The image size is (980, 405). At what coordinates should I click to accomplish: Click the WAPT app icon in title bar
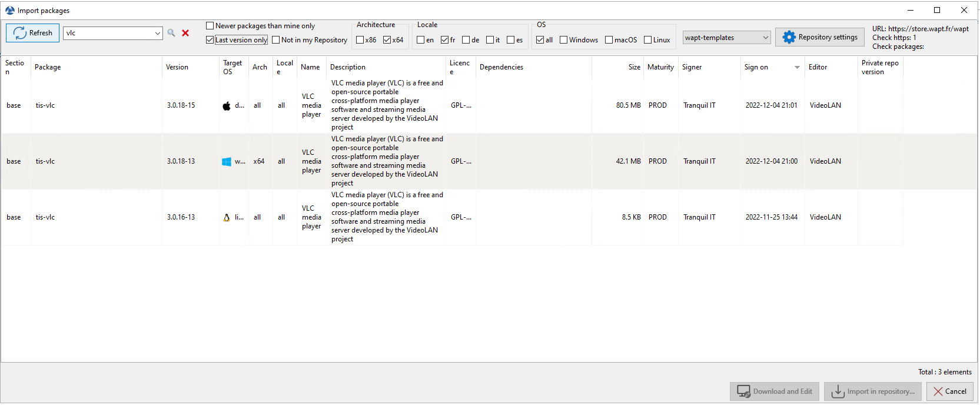(x=9, y=11)
